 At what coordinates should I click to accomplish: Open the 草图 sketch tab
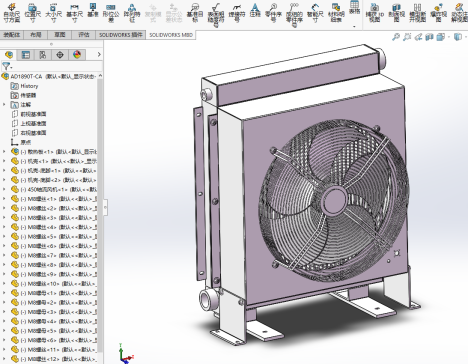click(x=60, y=35)
